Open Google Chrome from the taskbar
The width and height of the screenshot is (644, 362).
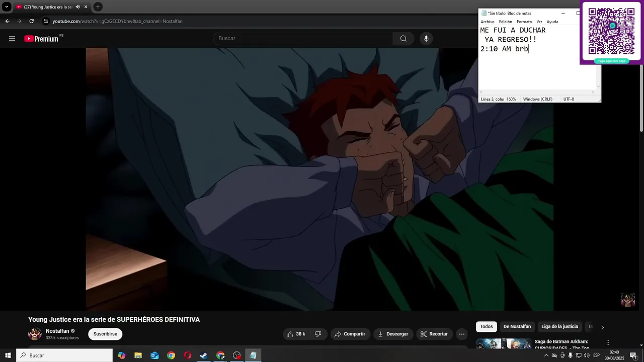coord(171,355)
